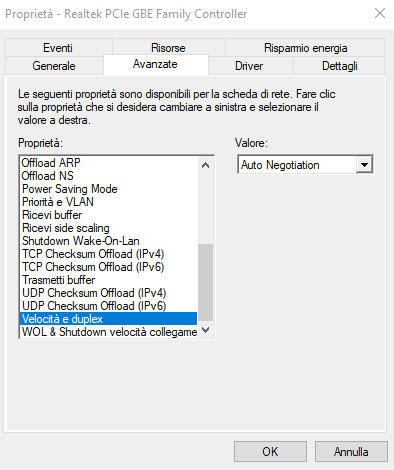Screen dimensions: 394x470
Task: Select UDP Checksum Offload (IPv4) entry
Action: [x=109, y=293]
